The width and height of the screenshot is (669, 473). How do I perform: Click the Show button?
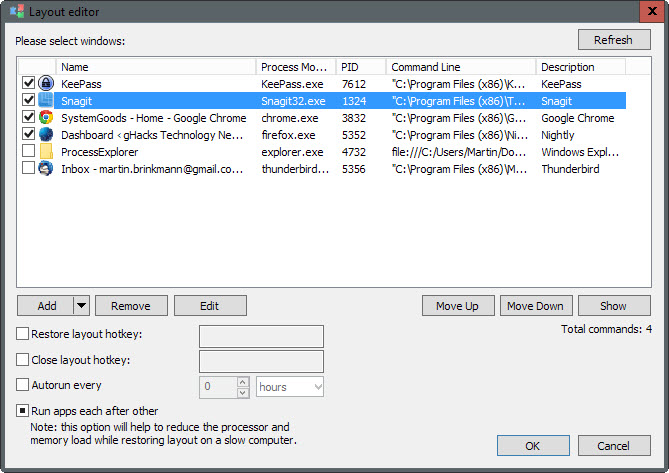[614, 306]
